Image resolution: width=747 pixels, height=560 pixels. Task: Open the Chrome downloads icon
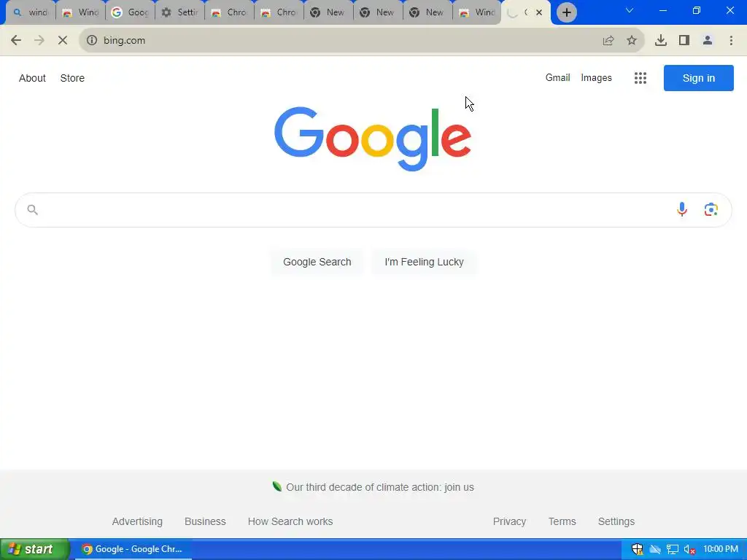[661, 41]
